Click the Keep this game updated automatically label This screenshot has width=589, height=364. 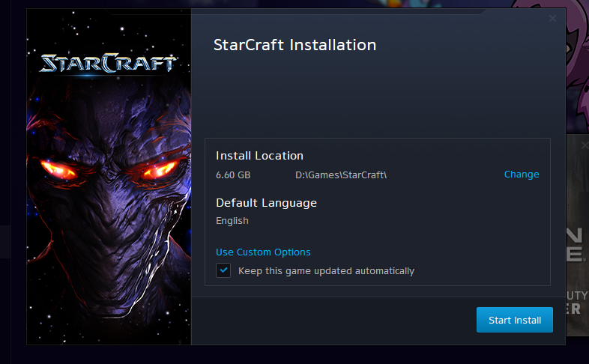326,271
